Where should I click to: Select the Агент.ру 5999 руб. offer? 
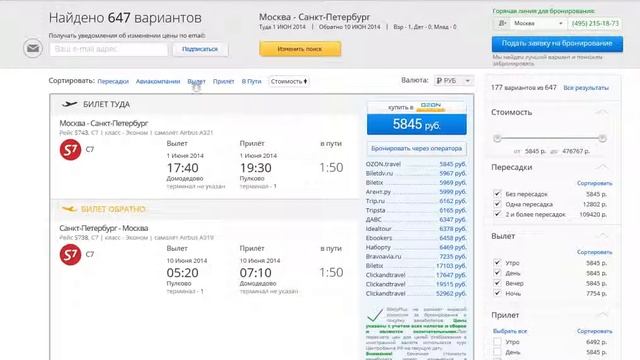(x=416, y=191)
